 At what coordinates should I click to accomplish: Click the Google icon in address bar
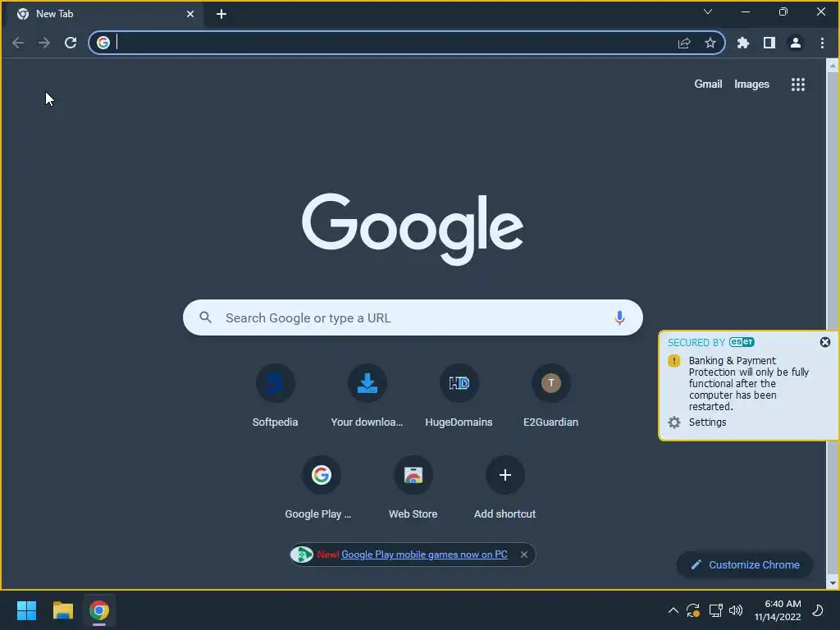coord(103,43)
